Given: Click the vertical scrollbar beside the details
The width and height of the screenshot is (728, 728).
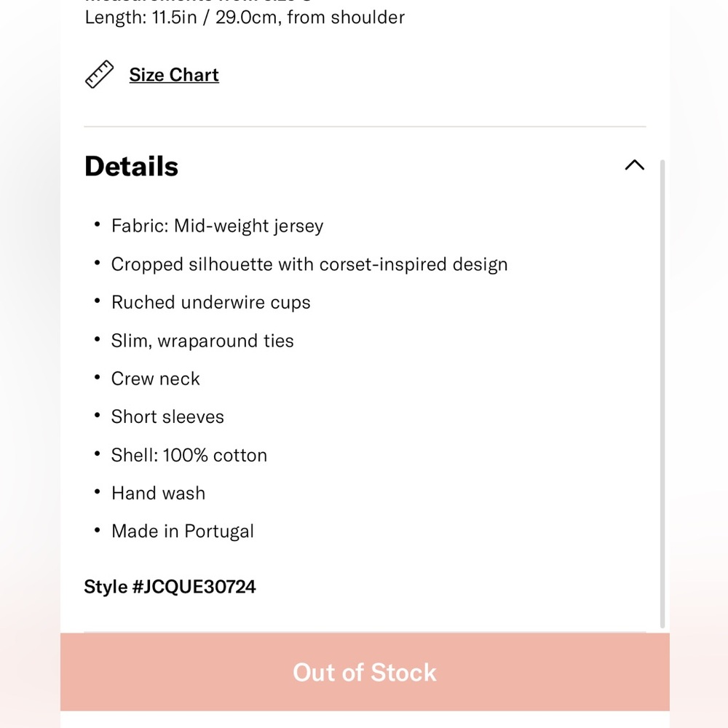Looking at the screenshot, I should pyautogui.click(x=662, y=393).
